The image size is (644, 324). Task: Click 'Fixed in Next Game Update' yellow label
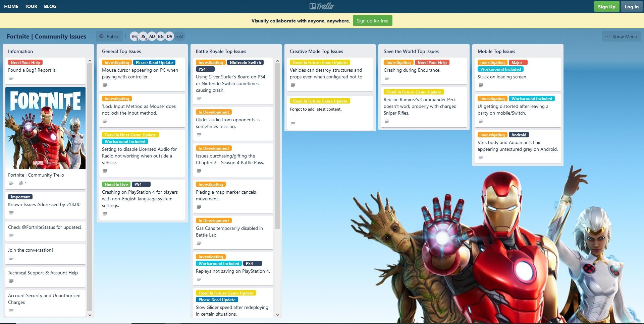[x=130, y=135]
